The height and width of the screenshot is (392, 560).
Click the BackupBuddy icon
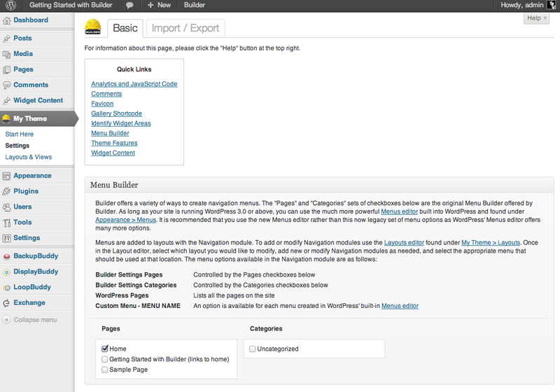point(6,256)
